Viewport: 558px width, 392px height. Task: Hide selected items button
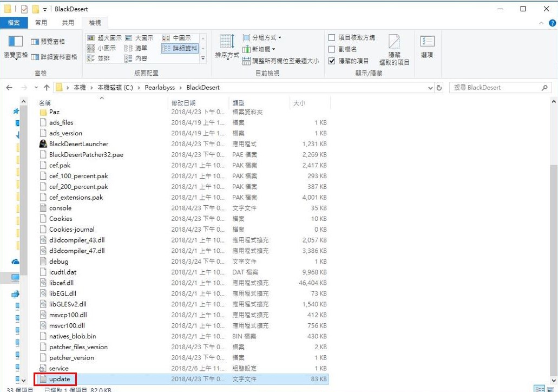(395, 50)
